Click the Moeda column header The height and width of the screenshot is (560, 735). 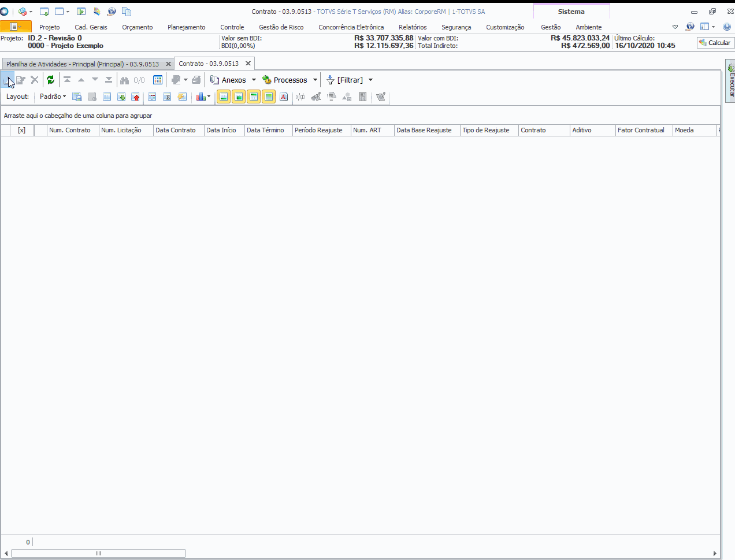pos(695,131)
